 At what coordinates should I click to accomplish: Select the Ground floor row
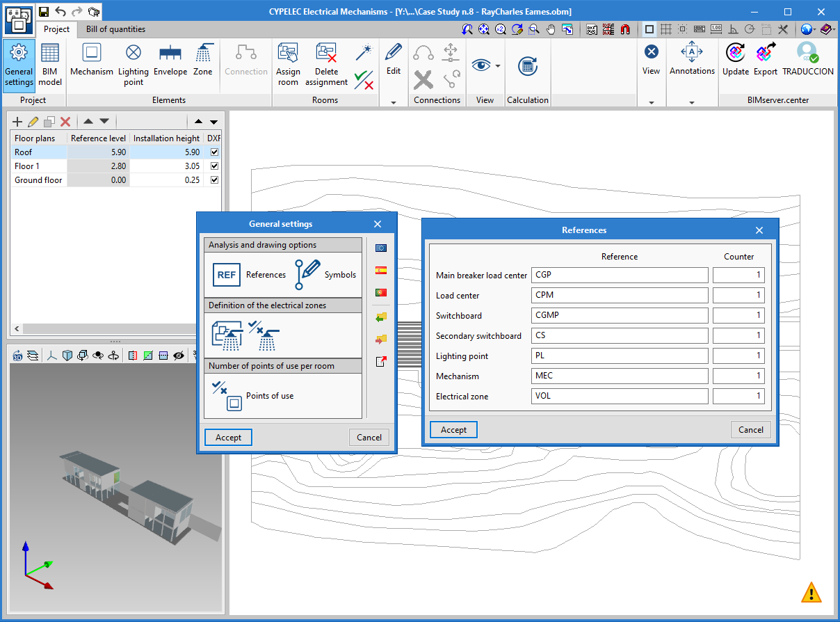pos(115,180)
